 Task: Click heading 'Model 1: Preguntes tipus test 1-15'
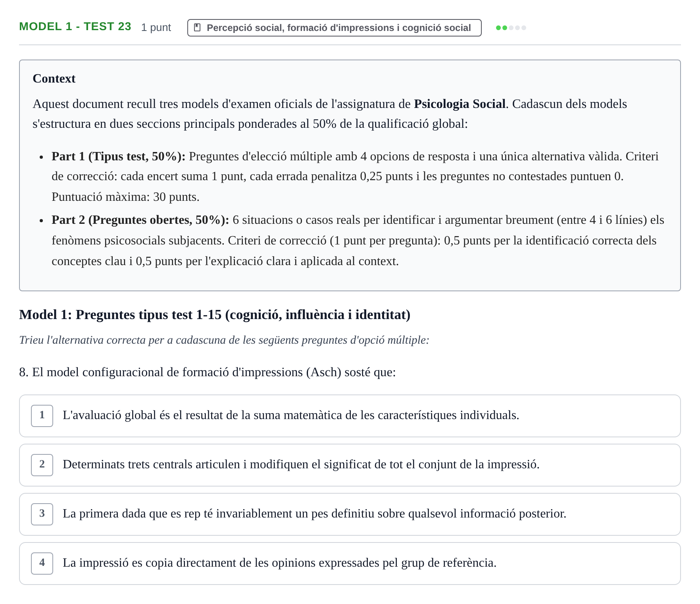pyautogui.click(x=215, y=315)
